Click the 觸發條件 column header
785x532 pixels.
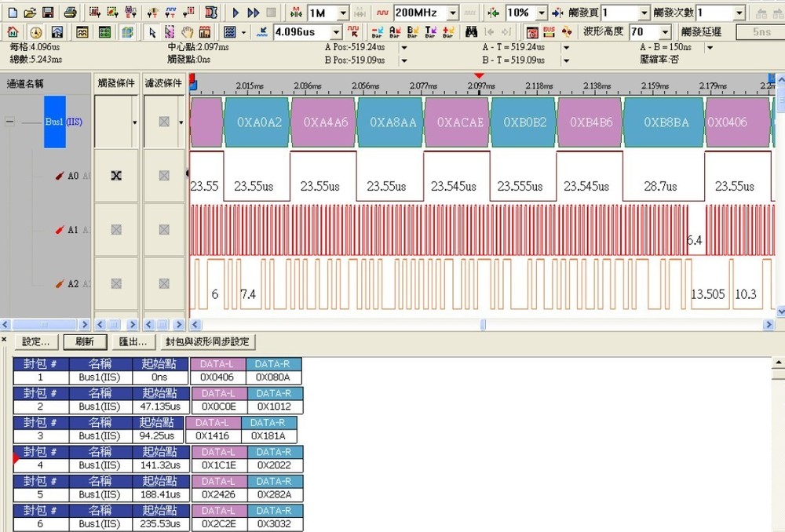coord(116,83)
